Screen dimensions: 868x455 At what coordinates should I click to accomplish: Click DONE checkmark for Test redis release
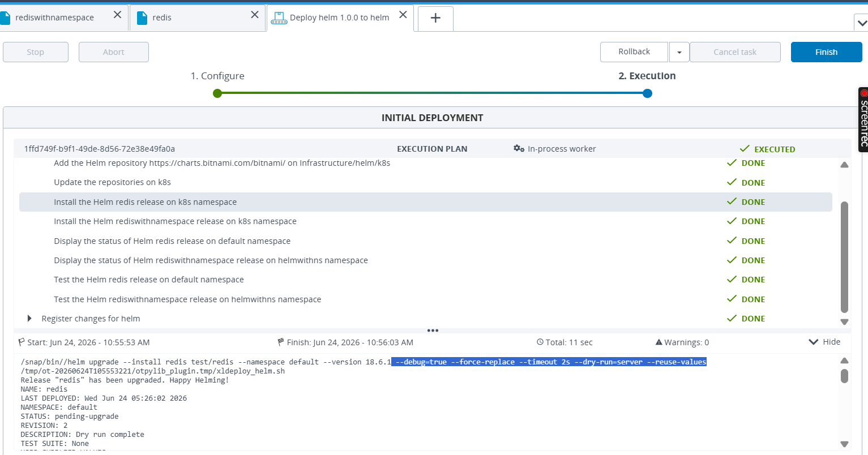pos(732,279)
